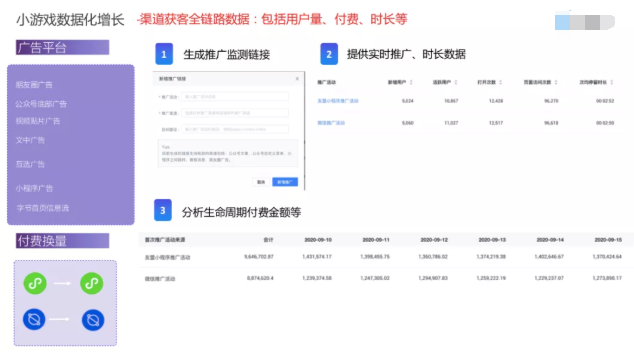
Task: Click the left blue planet icon
Action: coord(34,320)
